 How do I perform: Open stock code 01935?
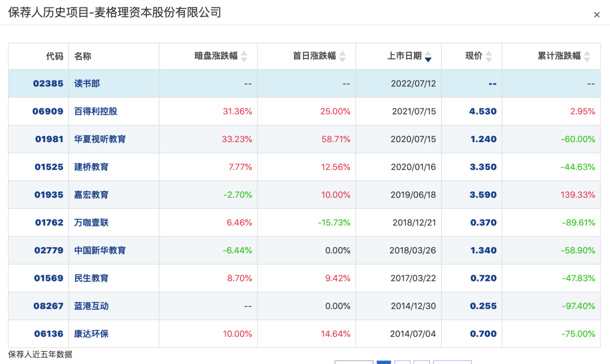(49, 195)
